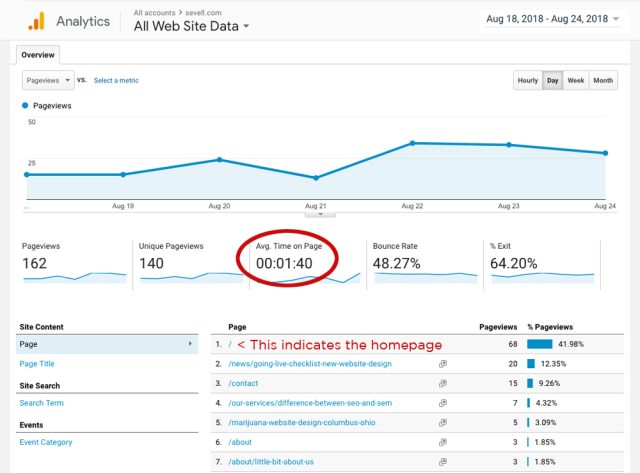This screenshot has height=473, width=640.
Task: Open external link icon for /about row
Action: tap(443, 442)
